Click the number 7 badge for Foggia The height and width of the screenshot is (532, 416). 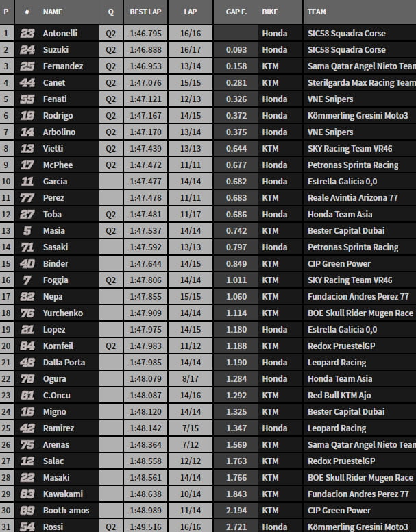[x=27, y=280]
